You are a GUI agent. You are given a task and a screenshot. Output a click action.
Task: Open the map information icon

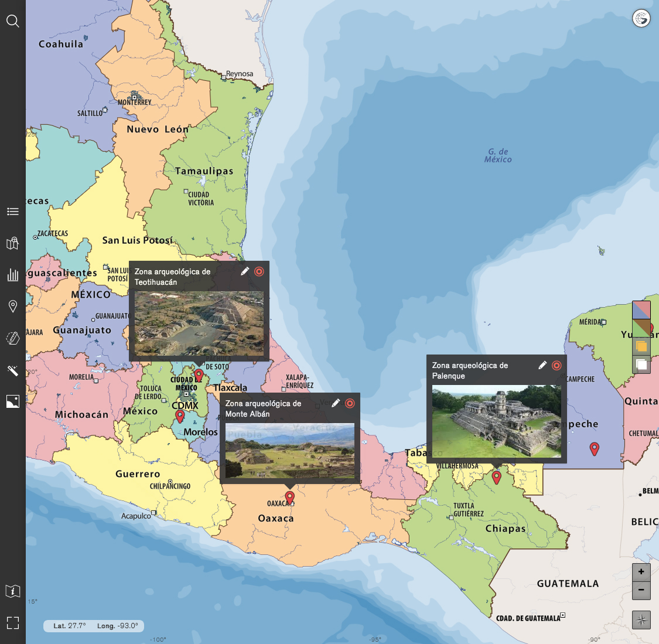13,591
